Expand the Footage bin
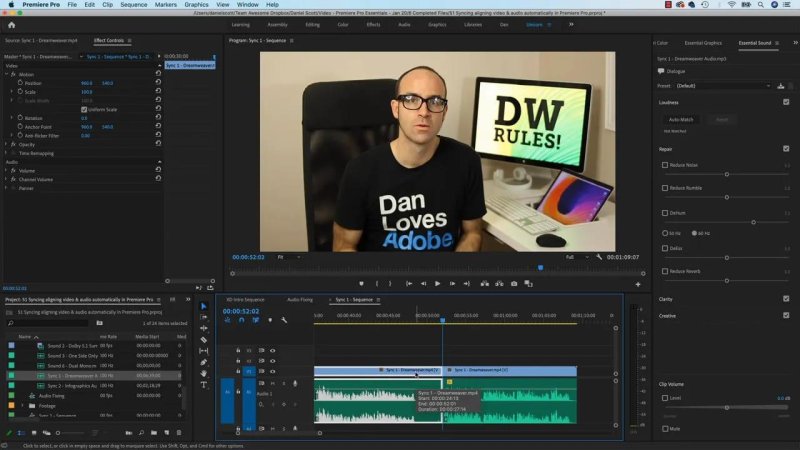This screenshot has width=800, height=450. point(22,406)
